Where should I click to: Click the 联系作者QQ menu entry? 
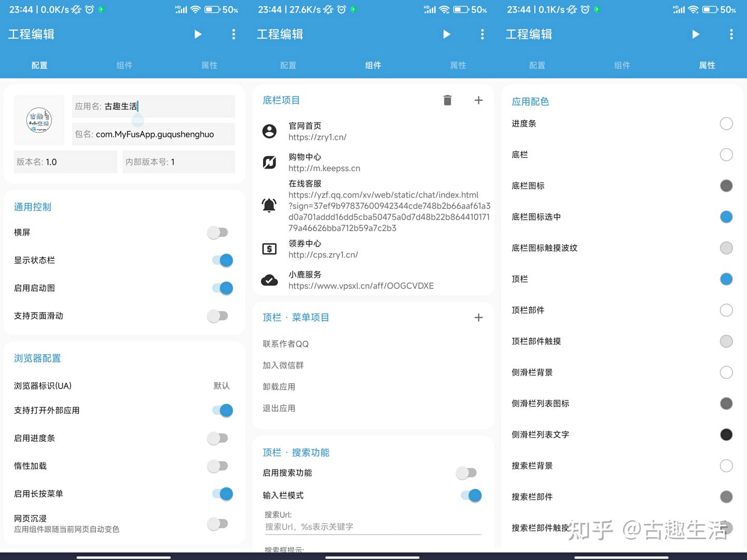[285, 343]
